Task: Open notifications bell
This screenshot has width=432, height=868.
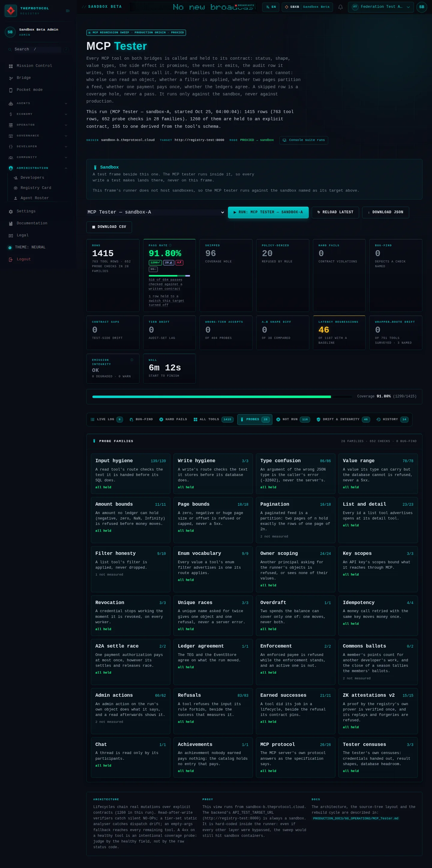Action: pos(340,7)
